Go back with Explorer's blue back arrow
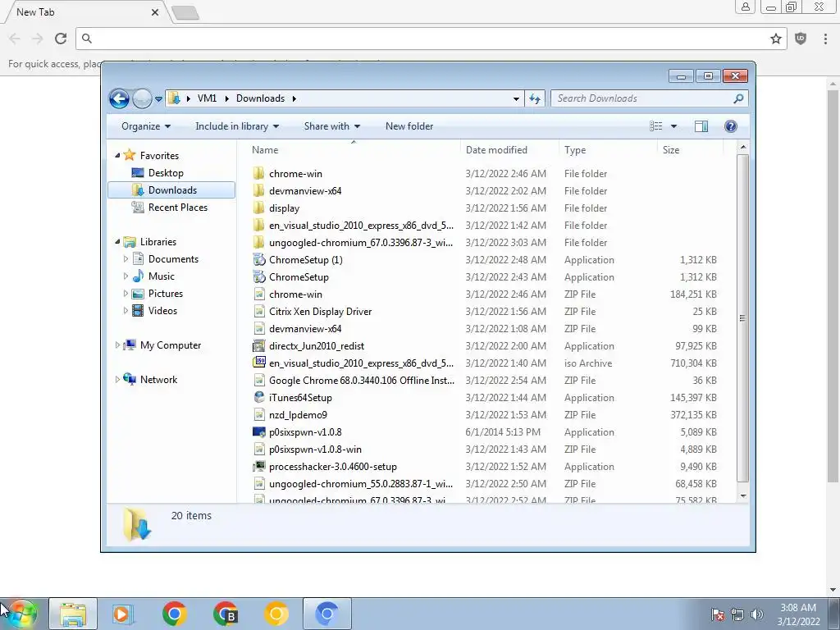Viewport: 840px width, 630px height. pyautogui.click(x=119, y=98)
